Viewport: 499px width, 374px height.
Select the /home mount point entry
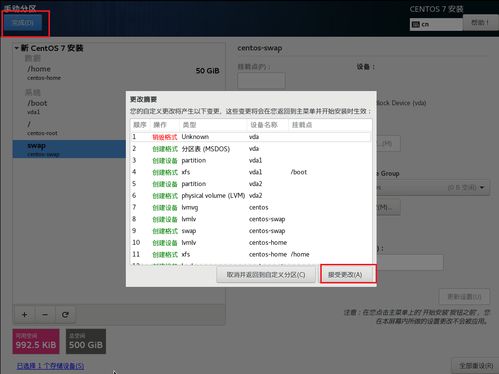click(119, 73)
